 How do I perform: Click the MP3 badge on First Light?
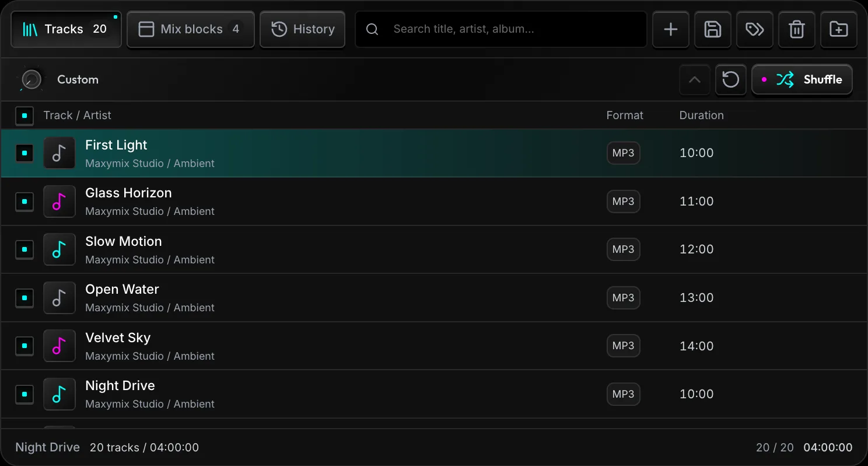[624, 153]
